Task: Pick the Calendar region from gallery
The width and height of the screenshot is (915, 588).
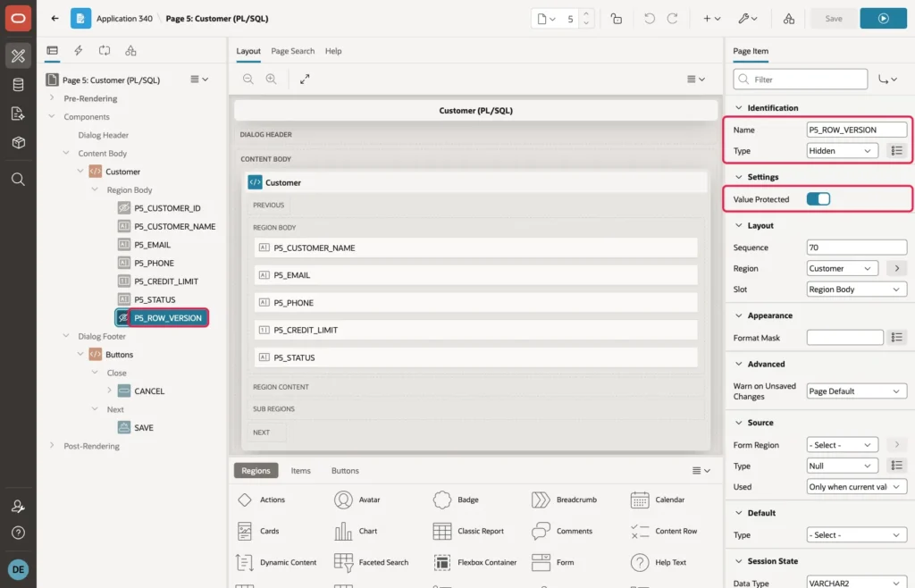Action: pos(658,500)
